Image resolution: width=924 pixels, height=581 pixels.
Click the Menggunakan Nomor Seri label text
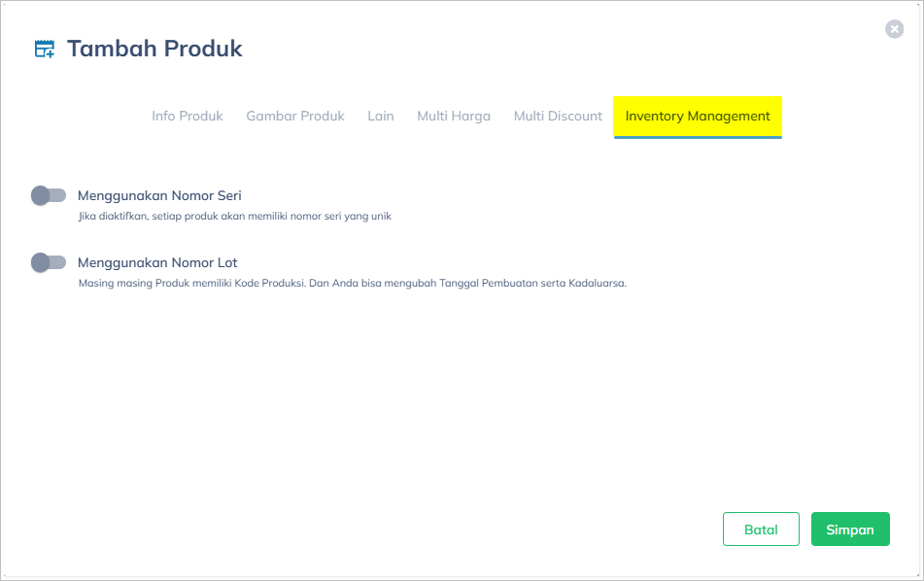click(159, 195)
